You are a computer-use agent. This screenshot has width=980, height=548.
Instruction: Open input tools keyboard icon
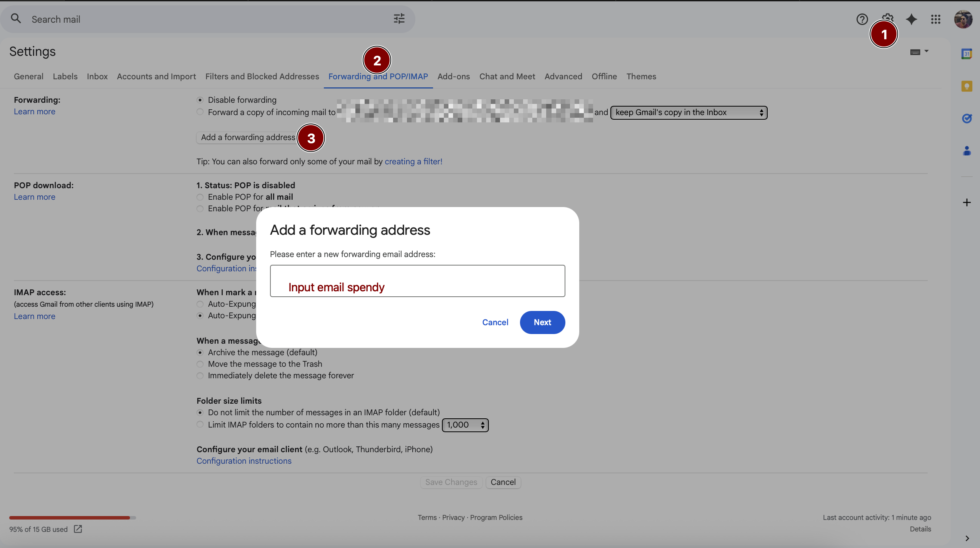pyautogui.click(x=915, y=52)
